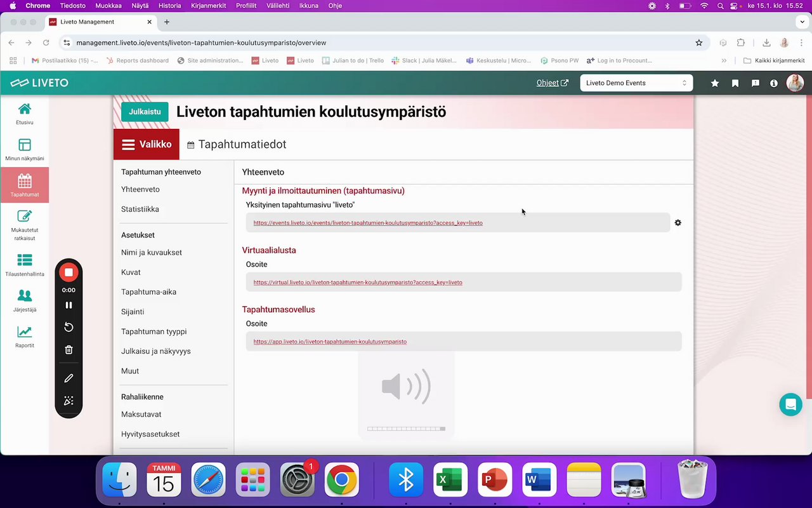Open Reports dashboard bookmark

coord(137,61)
